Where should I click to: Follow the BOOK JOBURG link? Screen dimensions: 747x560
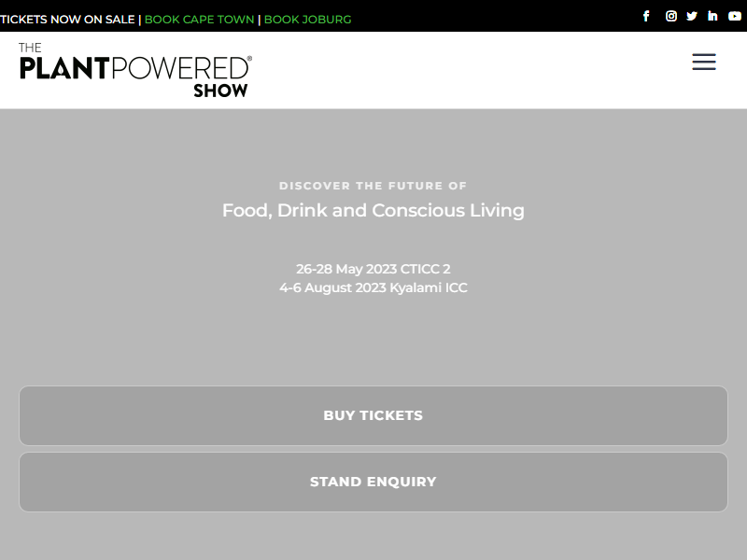pos(307,20)
